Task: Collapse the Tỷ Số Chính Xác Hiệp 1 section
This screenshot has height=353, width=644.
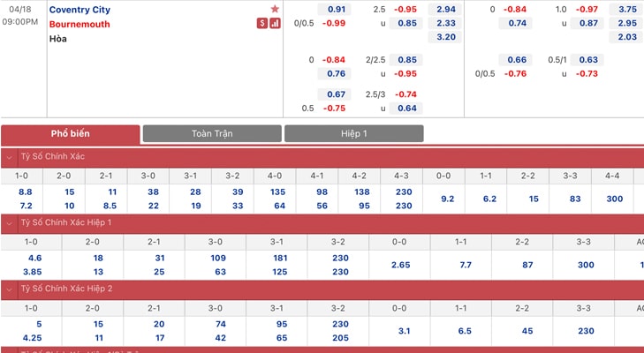Action: point(9,223)
